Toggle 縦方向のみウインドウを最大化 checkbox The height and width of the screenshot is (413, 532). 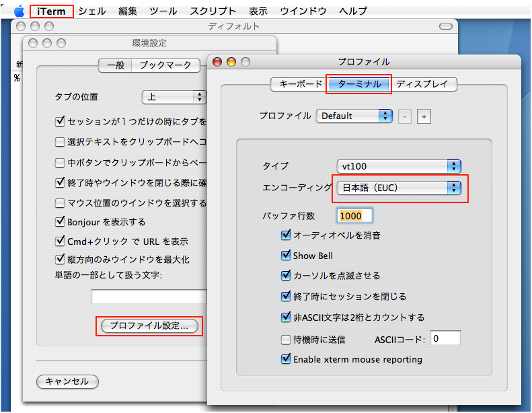click(60, 259)
